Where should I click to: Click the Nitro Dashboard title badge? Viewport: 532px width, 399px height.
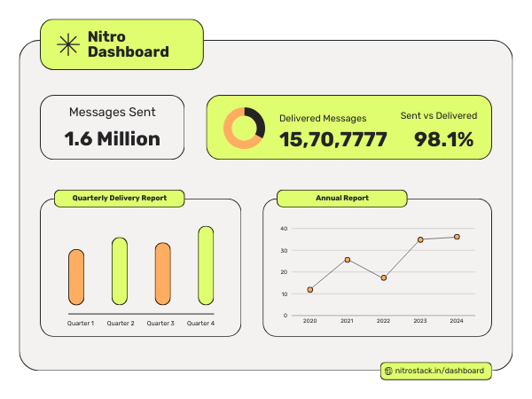(x=122, y=44)
